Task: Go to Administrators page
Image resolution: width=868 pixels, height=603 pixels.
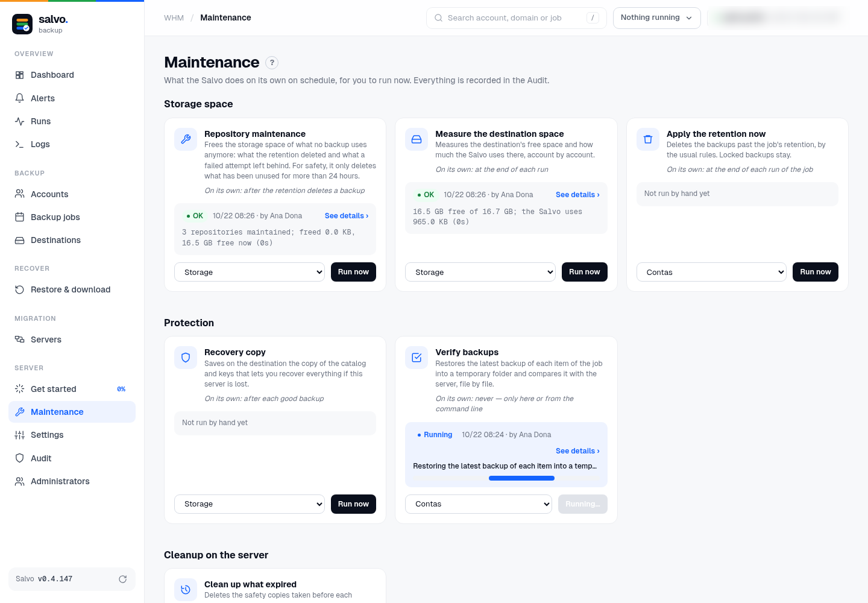Action: (72, 481)
